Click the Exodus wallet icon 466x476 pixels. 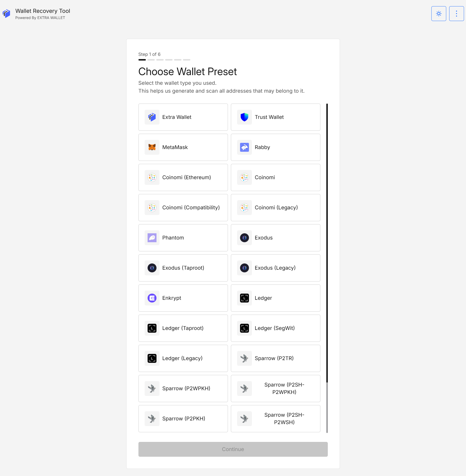point(244,238)
